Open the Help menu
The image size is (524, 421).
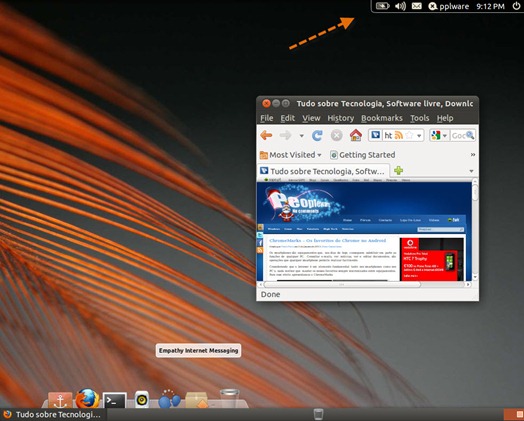(x=445, y=118)
